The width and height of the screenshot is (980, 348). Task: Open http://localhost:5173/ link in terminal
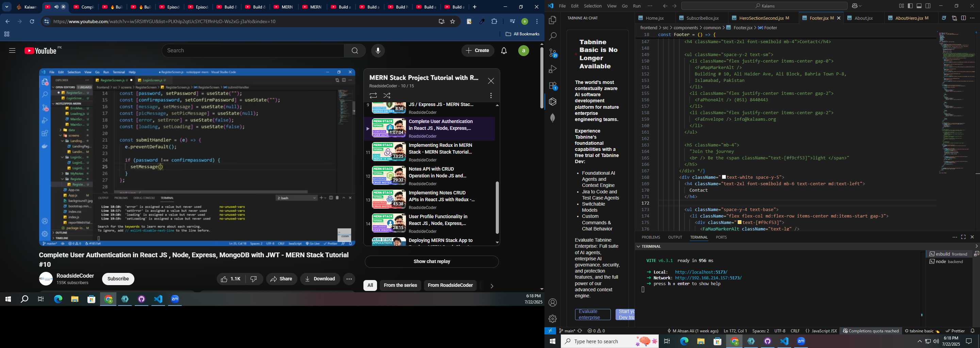point(701,272)
